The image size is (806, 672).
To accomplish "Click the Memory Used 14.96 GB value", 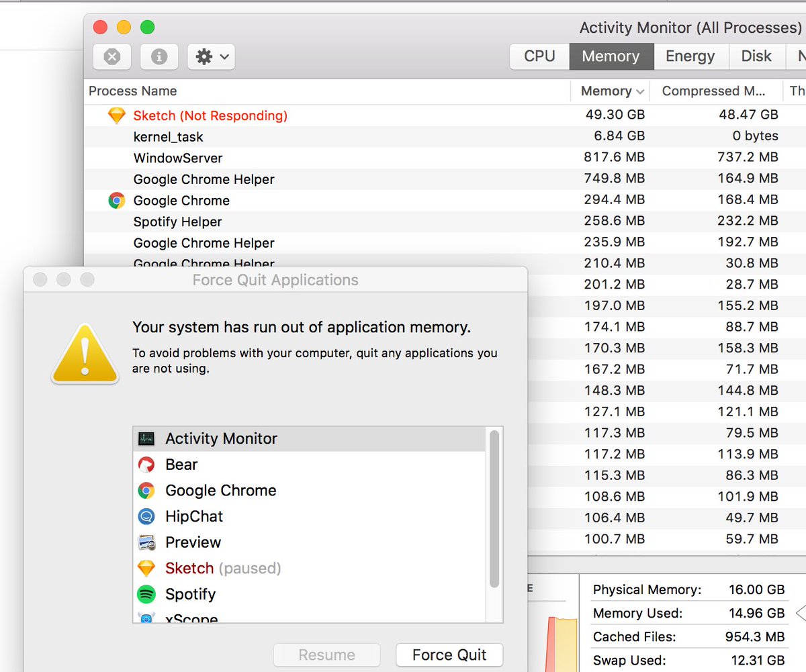I will (756, 613).
